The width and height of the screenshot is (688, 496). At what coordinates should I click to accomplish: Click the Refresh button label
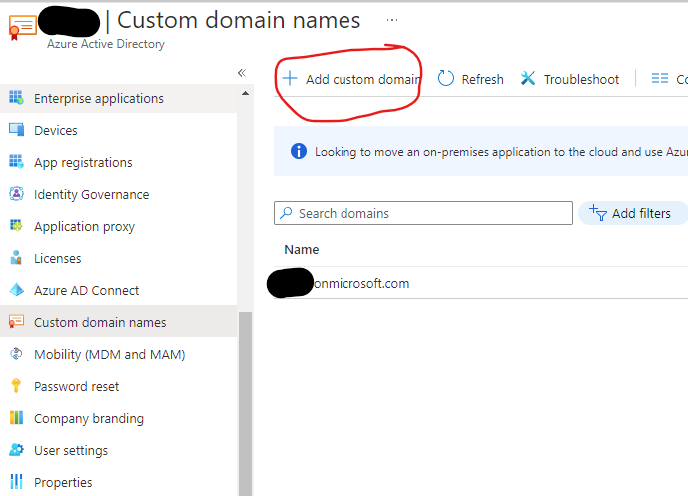pyautogui.click(x=482, y=79)
